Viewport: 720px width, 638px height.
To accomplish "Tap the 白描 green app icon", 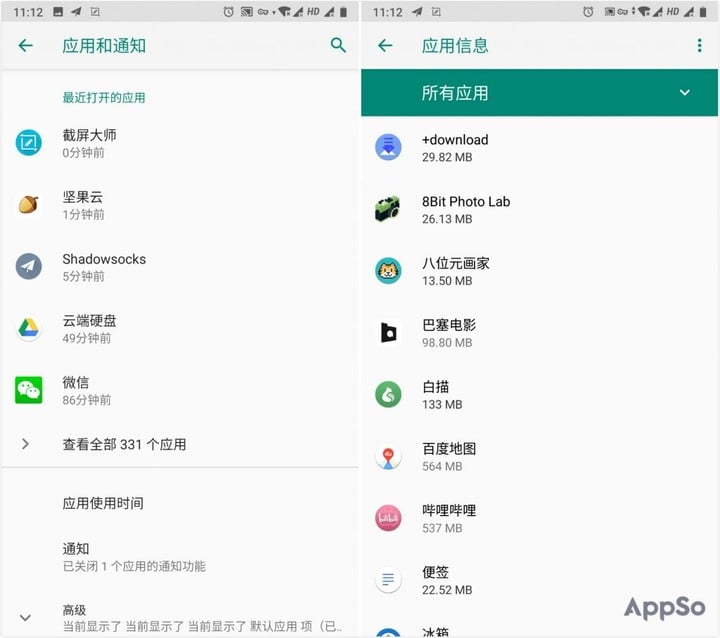I will pyautogui.click(x=388, y=395).
